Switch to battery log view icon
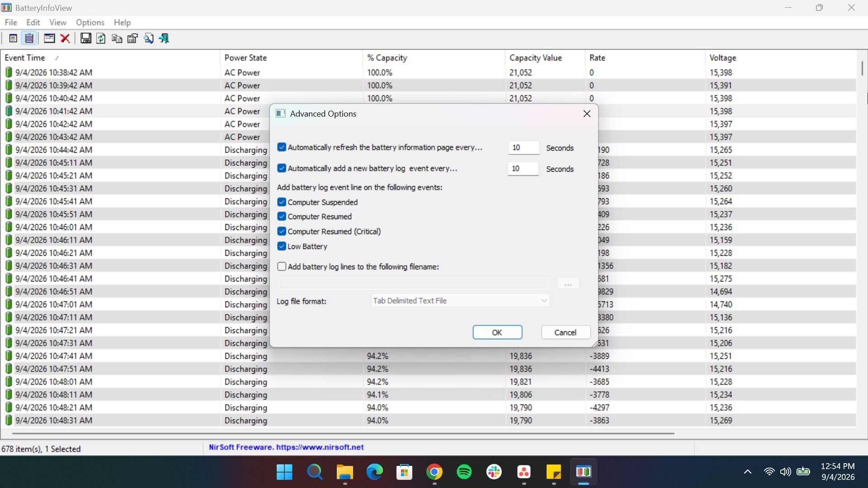Image resolution: width=868 pixels, height=488 pixels. 29,38
